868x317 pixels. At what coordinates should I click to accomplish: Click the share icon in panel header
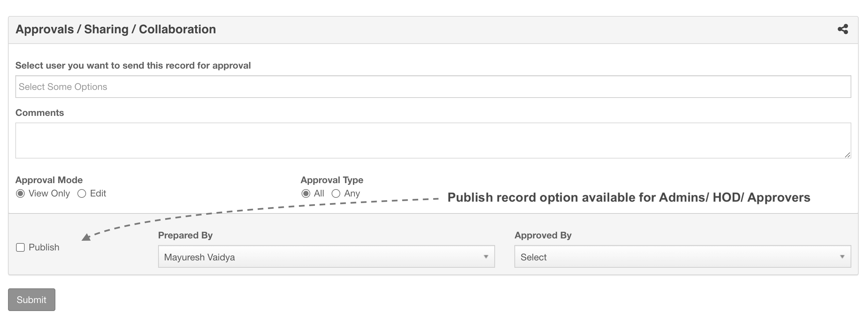pyautogui.click(x=842, y=29)
